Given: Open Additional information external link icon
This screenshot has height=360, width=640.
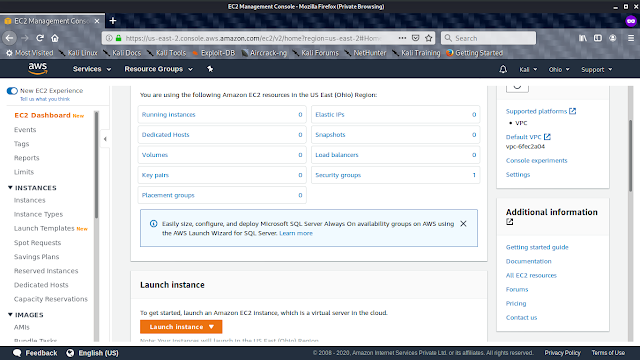Looking at the screenshot, I should tap(510, 222).
